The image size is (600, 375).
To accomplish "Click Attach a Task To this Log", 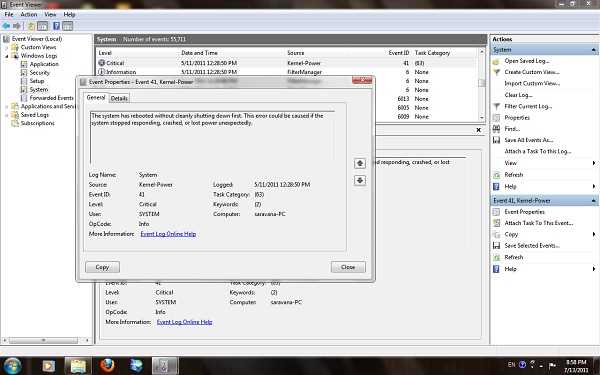I will coord(538,152).
